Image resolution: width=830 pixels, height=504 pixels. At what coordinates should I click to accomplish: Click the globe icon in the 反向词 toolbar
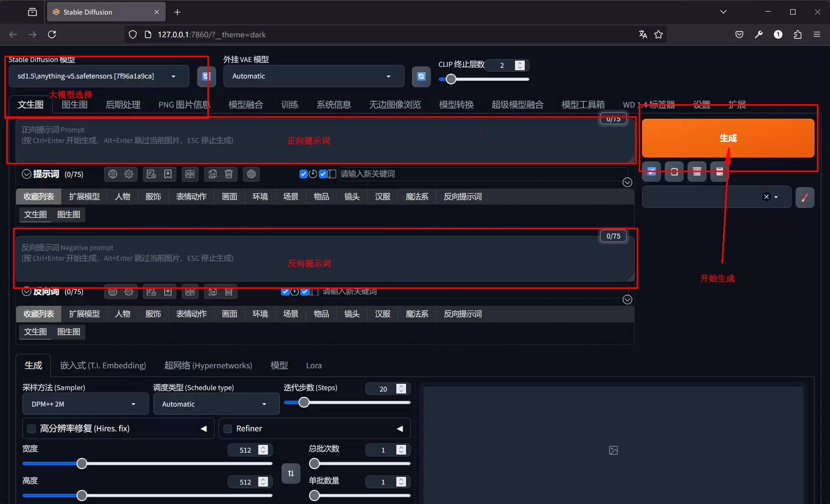coord(113,292)
